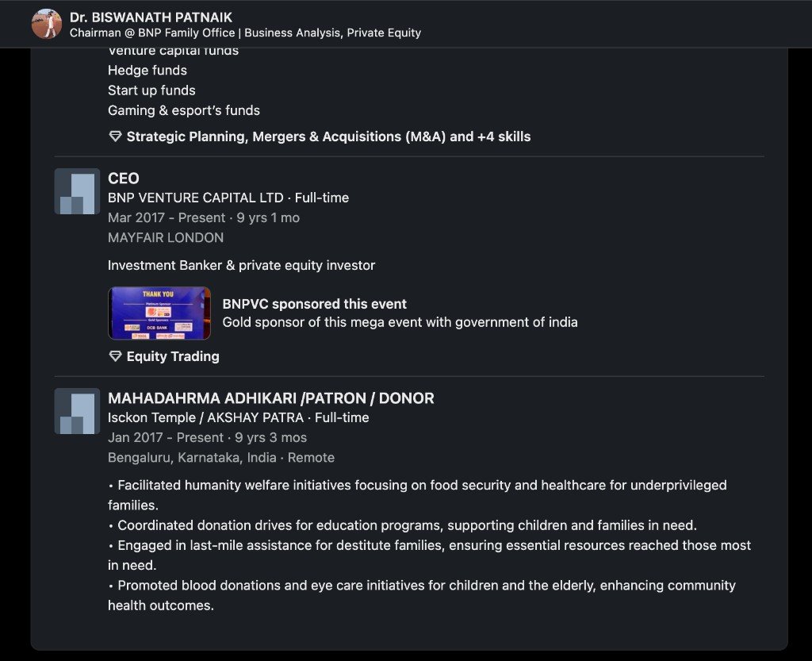812x661 pixels.
Task: Click the Chairman @ BNP Family Office headline
Action: pyautogui.click(x=245, y=33)
